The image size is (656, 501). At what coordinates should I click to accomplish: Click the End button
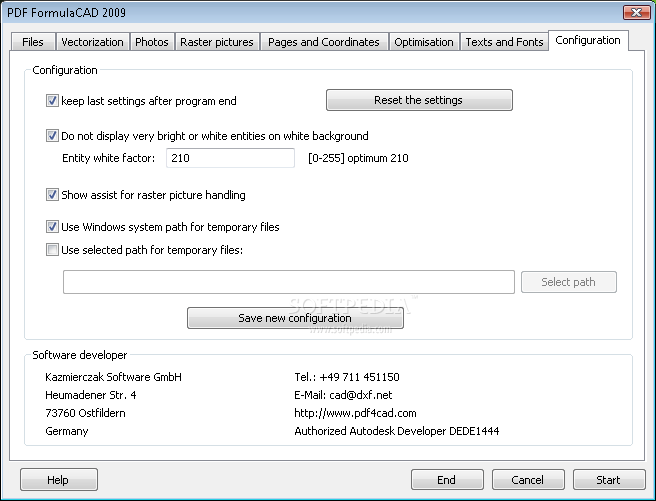point(447,479)
